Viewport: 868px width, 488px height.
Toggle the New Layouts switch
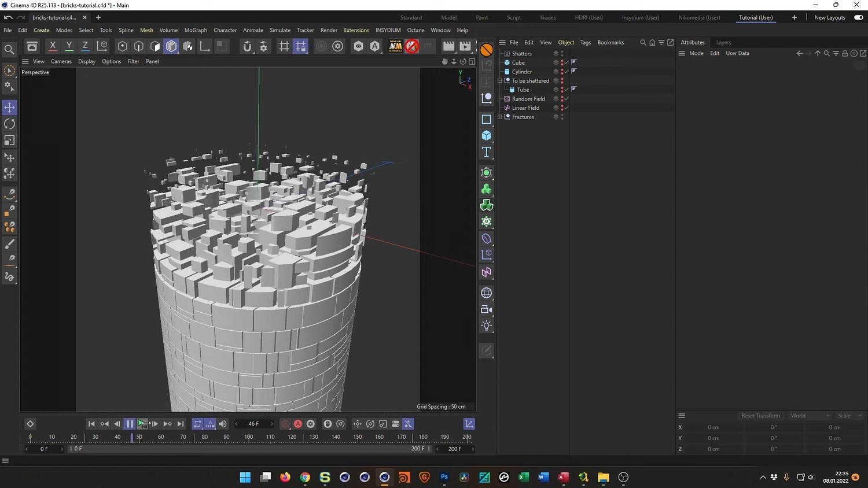pos(859,17)
